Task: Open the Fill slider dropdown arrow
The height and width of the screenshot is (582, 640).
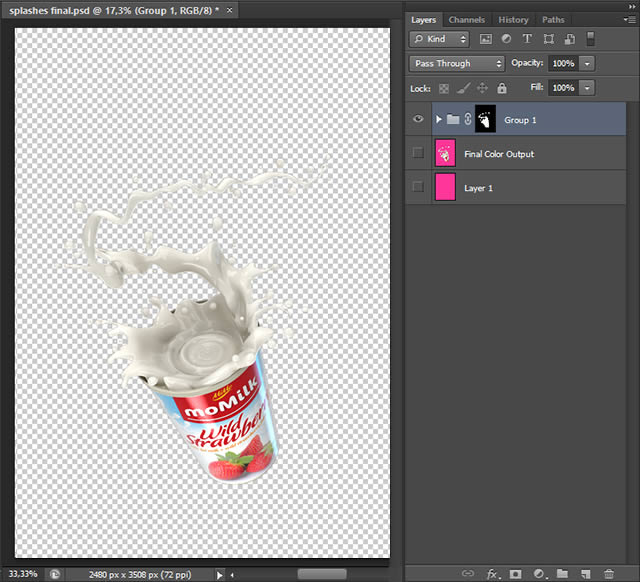Action: [x=587, y=88]
